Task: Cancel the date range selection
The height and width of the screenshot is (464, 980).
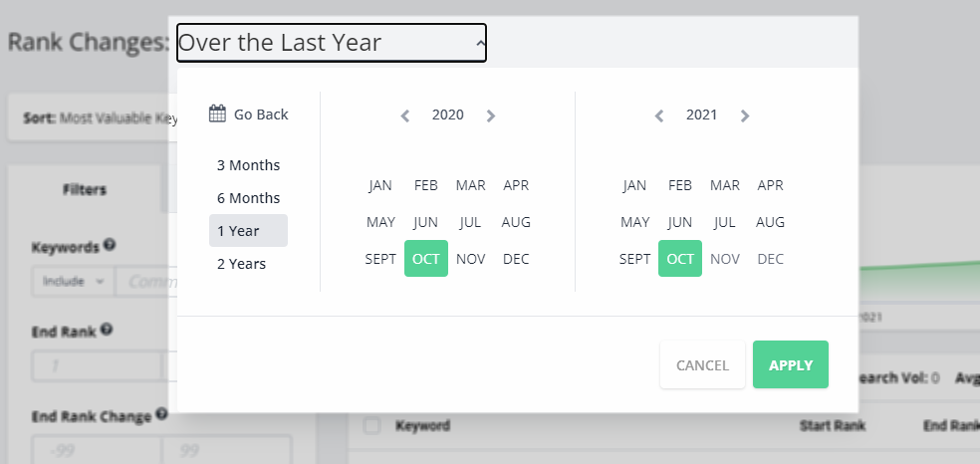Action: pos(702,364)
